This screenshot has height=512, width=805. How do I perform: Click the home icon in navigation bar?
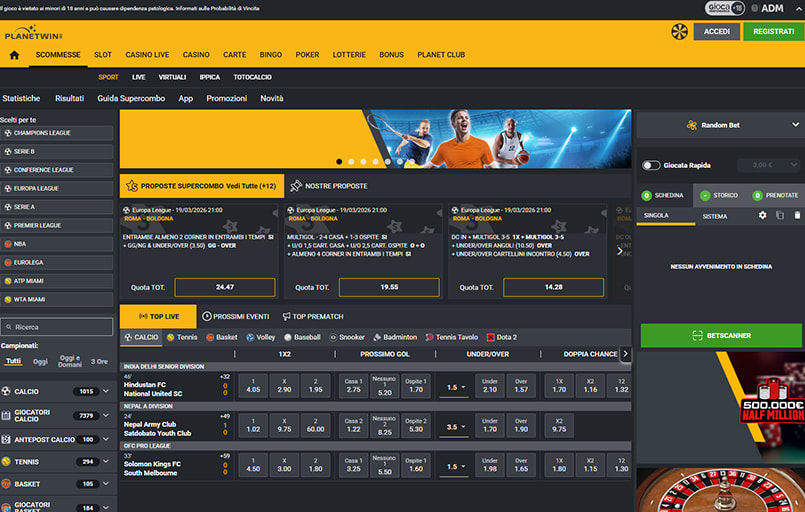14,55
